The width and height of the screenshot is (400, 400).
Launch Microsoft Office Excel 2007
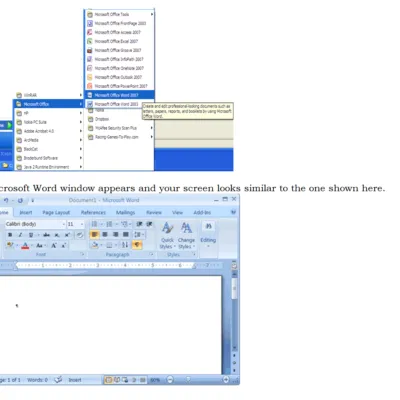120,41
